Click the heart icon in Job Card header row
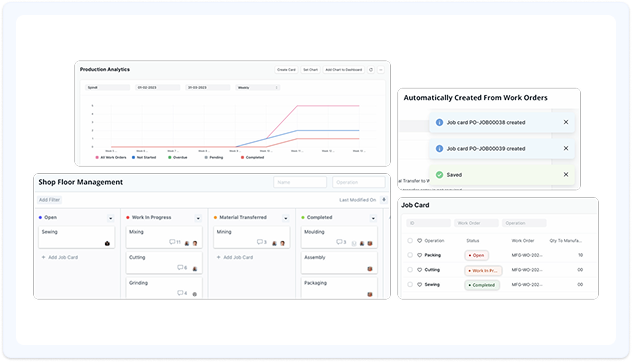The height and width of the screenshot is (362, 632). point(419,241)
